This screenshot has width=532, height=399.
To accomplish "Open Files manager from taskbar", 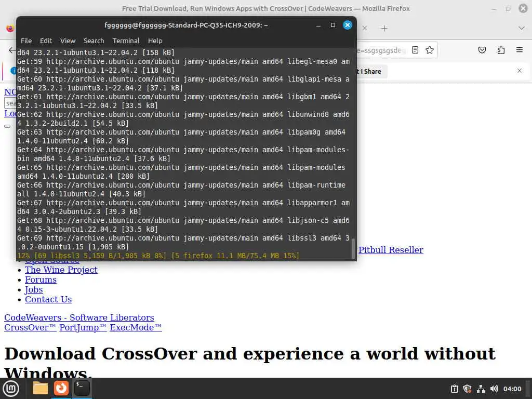I will [41, 388].
